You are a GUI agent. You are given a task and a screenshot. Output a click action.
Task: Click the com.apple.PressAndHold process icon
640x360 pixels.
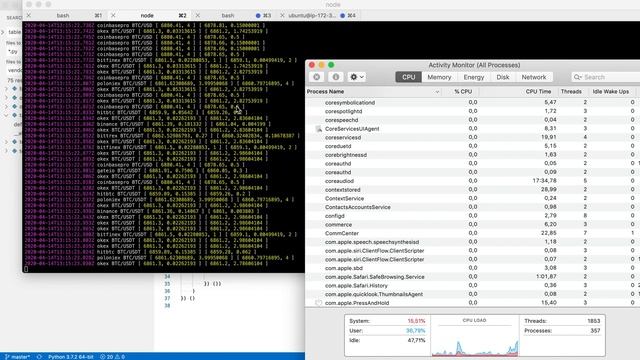319,303
